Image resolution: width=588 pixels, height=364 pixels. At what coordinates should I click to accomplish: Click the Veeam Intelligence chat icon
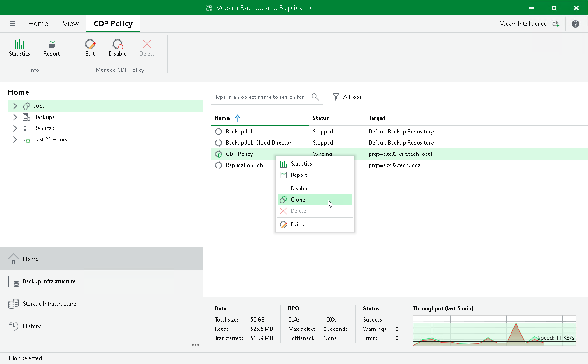coord(555,24)
